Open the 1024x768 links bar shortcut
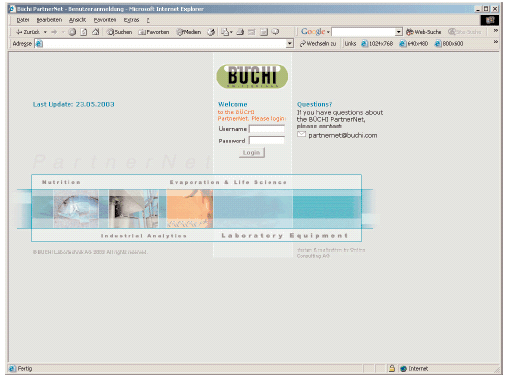This screenshot has height=377, width=505. point(377,44)
